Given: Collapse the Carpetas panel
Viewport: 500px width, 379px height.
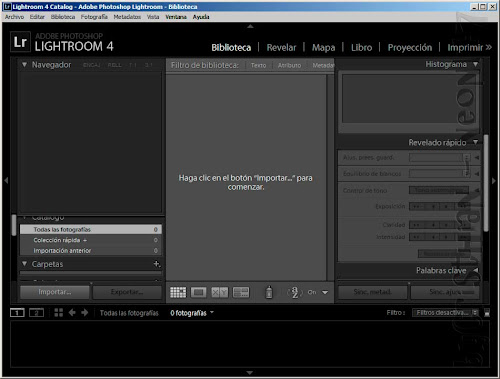Looking at the screenshot, I should (x=24, y=264).
